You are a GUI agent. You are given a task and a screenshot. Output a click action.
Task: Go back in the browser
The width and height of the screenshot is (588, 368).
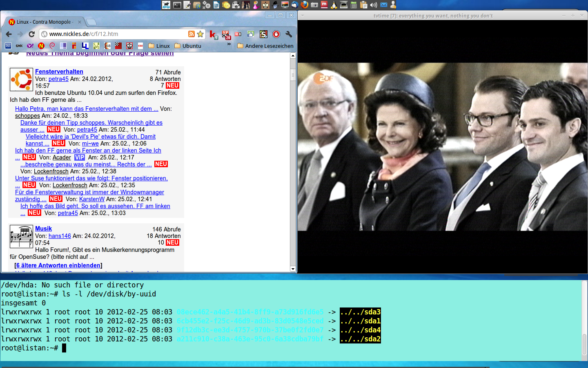pyautogui.click(x=9, y=34)
